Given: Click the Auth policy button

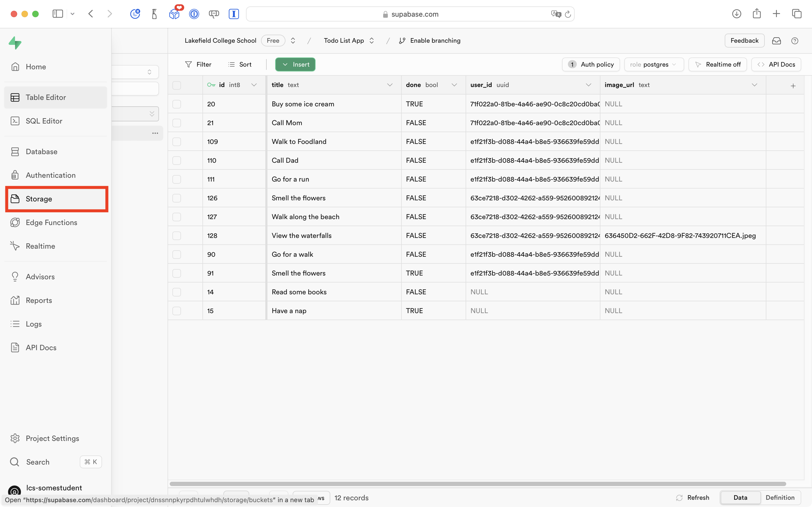Looking at the screenshot, I should (x=591, y=64).
